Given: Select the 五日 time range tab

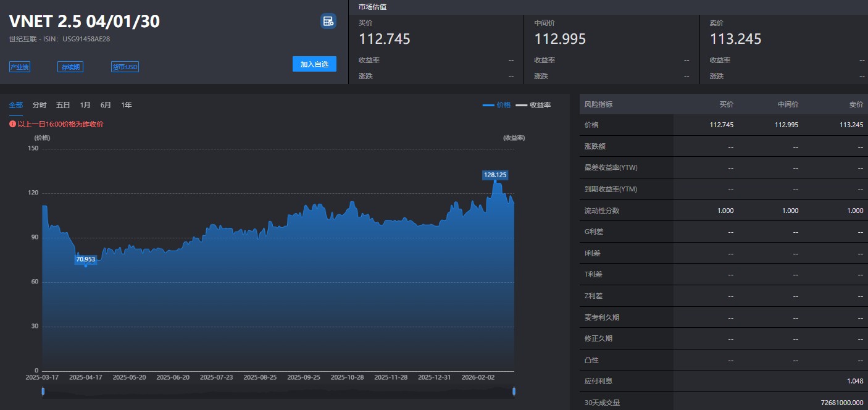Looking at the screenshot, I should coord(63,105).
